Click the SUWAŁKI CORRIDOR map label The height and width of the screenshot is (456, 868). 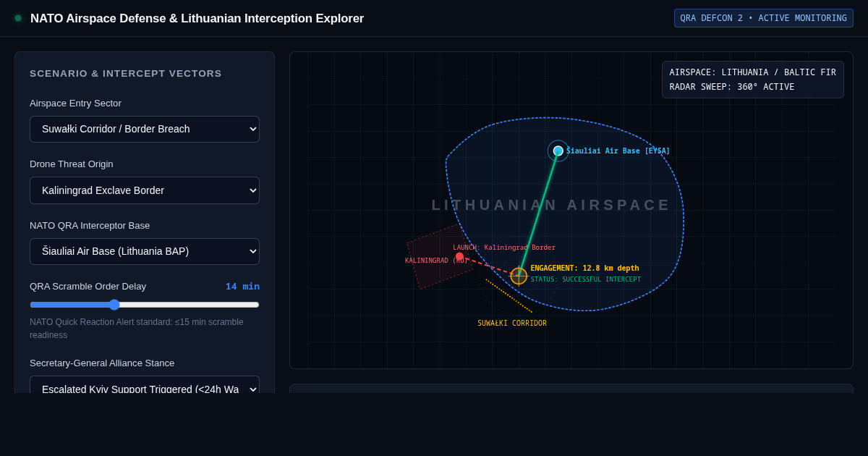(x=512, y=324)
